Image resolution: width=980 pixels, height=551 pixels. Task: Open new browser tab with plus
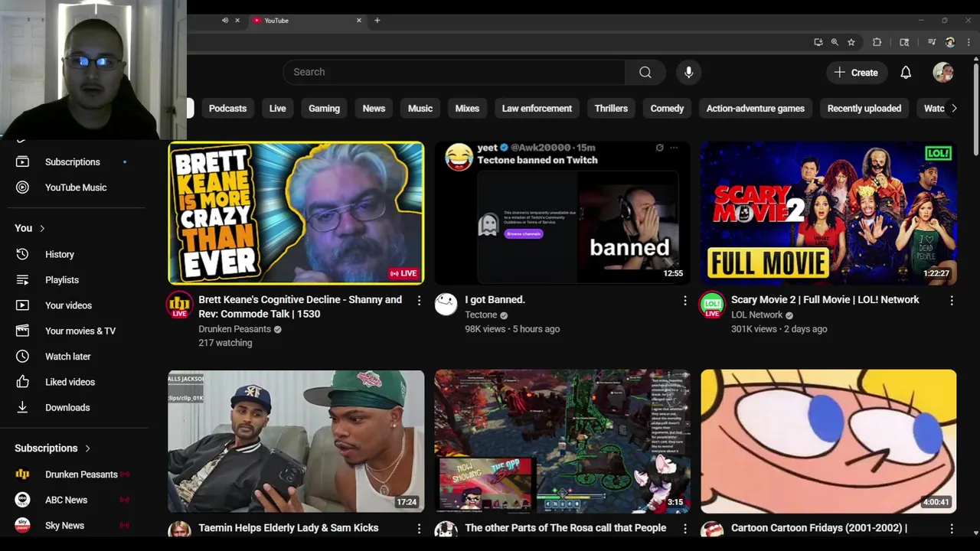[377, 21]
